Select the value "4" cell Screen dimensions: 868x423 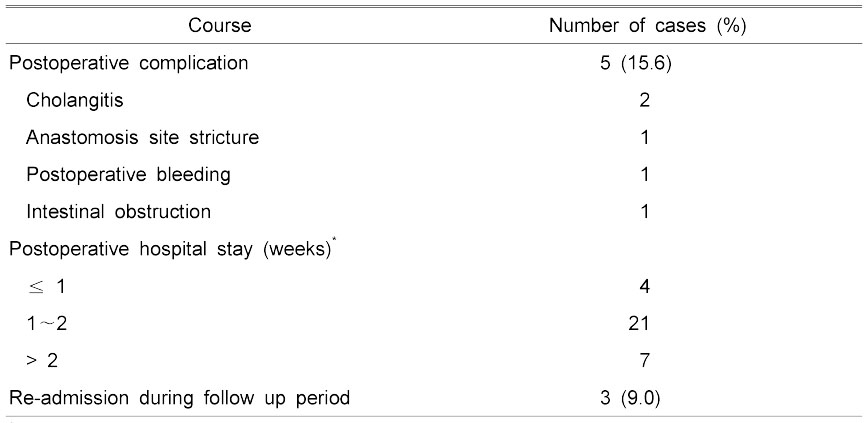[643, 287]
